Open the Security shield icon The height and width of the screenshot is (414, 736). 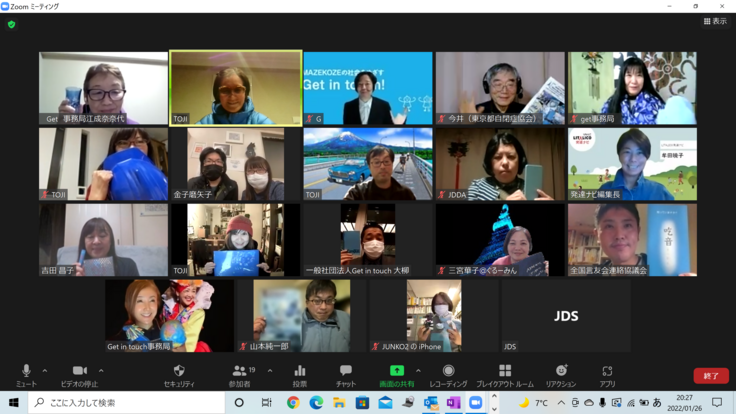(x=179, y=371)
